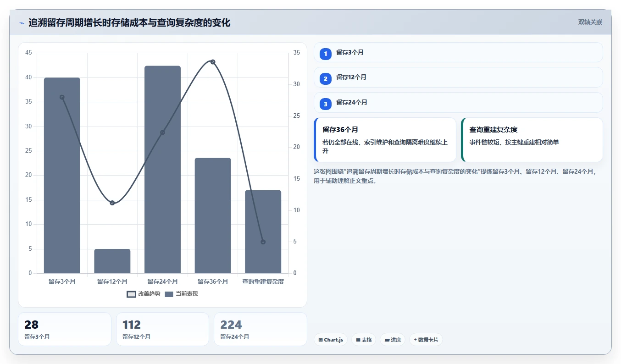Click the line point above 留存36个月
The height and width of the screenshot is (364, 621).
pyautogui.click(x=213, y=62)
